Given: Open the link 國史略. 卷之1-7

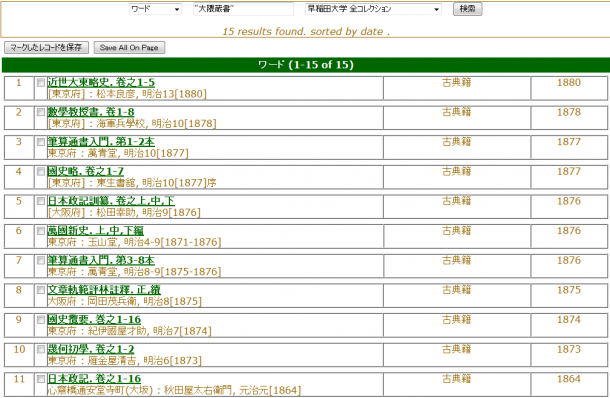Looking at the screenshot, I should pos(86,171).
